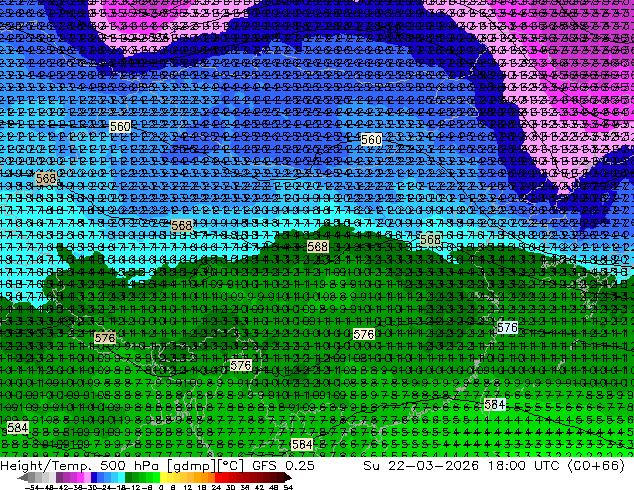
Task: Select the dark blue swatch in the legend
Action: (x=94, y=477)
